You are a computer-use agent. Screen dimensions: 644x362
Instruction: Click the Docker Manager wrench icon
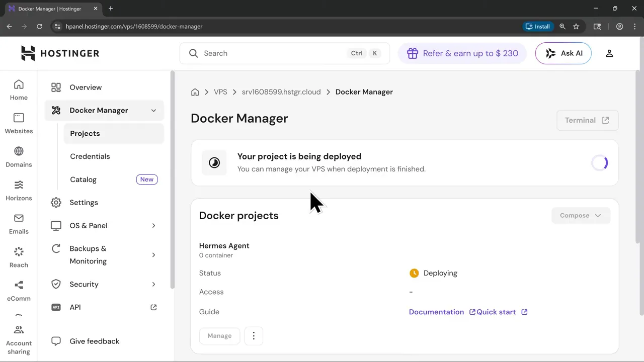tap(56, 110)
